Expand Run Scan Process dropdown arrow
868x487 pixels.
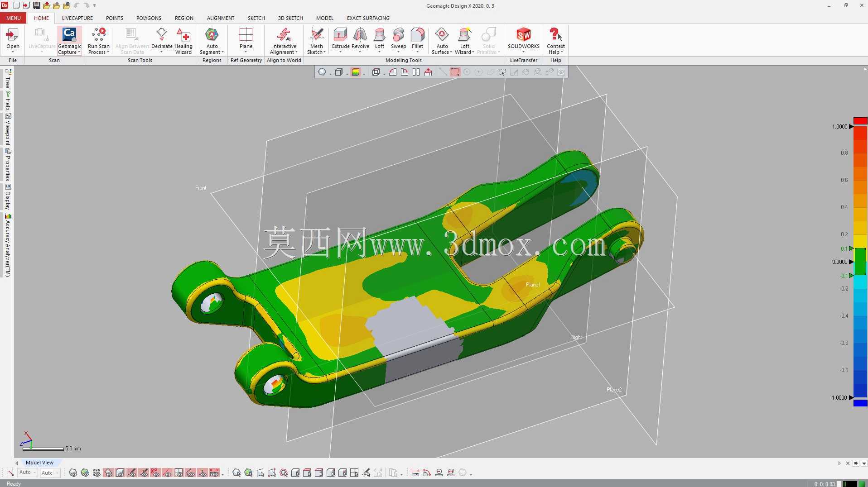coord(108,53)
